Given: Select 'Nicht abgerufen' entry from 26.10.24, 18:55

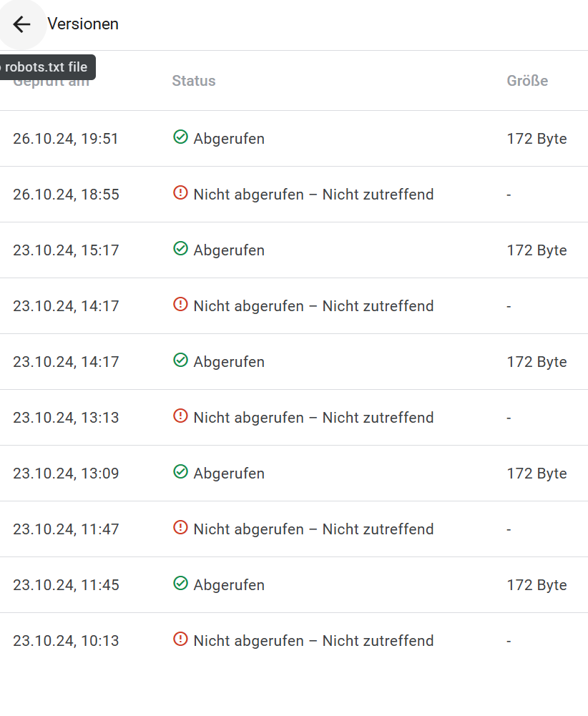Looking at the screenshot, I should tap(294, 195).
